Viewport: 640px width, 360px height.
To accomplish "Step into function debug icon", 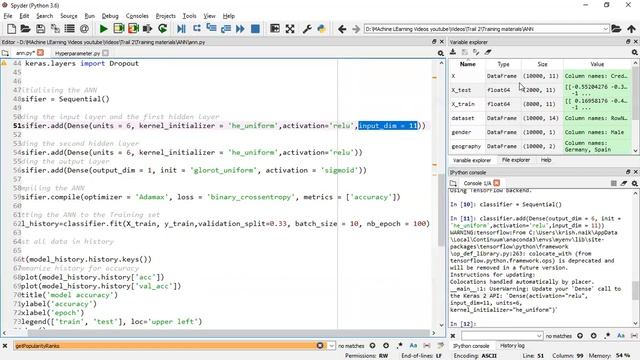I will 211,29.
